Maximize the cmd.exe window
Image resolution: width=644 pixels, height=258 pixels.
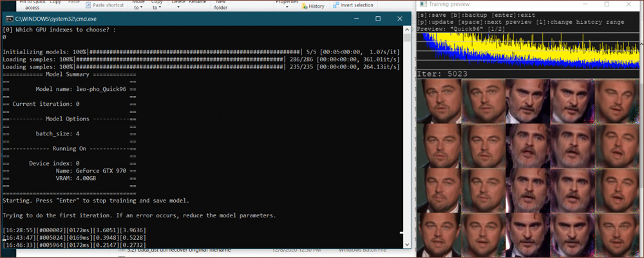tap(378, 19)
